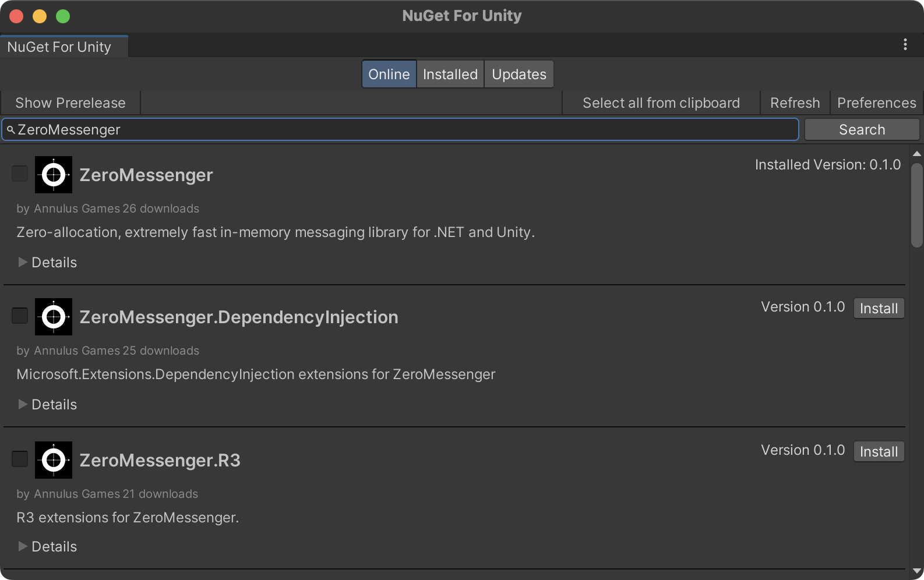
Task: Click the ZeroMessenger package logo icon
Action: tap(54, 175)
